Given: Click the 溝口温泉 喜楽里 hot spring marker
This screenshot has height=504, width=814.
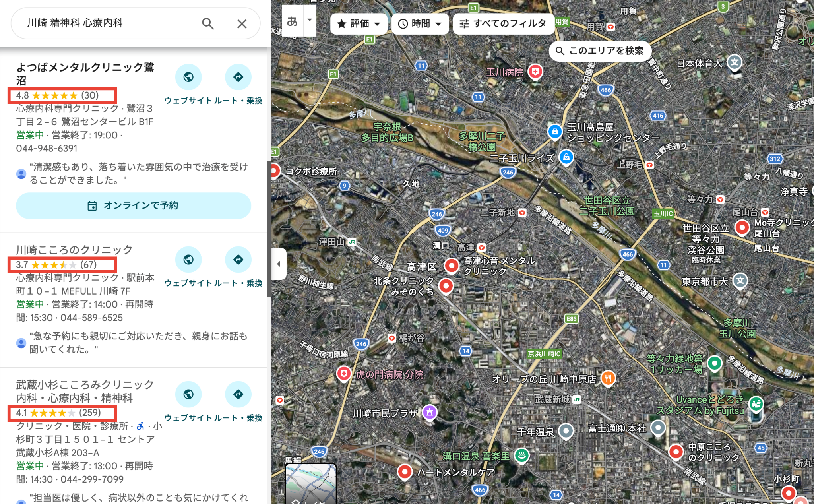Looking at the screenshot, I should click(522, 456).
